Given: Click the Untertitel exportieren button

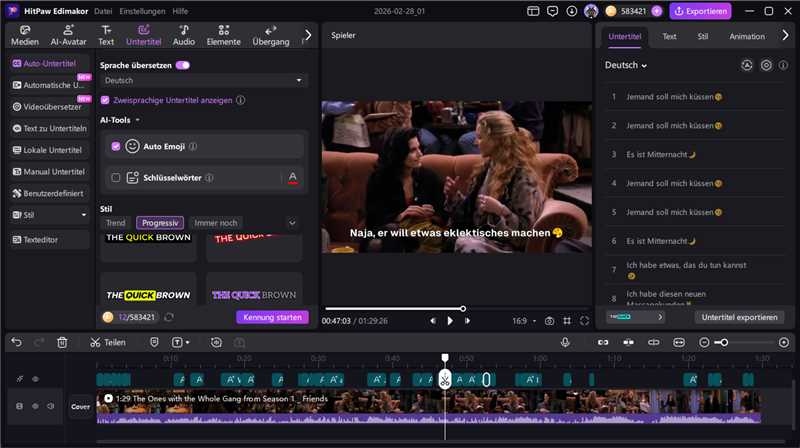Looking at the screenshot, I should coord(739,317).
